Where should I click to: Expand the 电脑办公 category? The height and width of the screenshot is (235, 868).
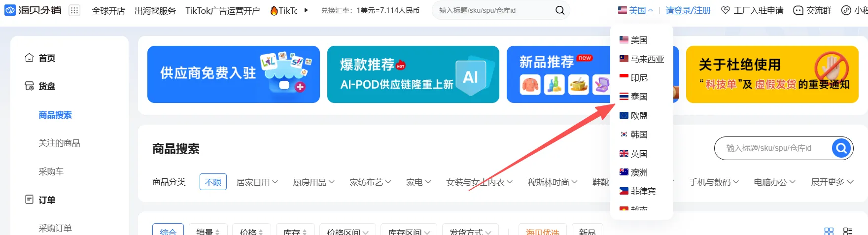[775, 182]
